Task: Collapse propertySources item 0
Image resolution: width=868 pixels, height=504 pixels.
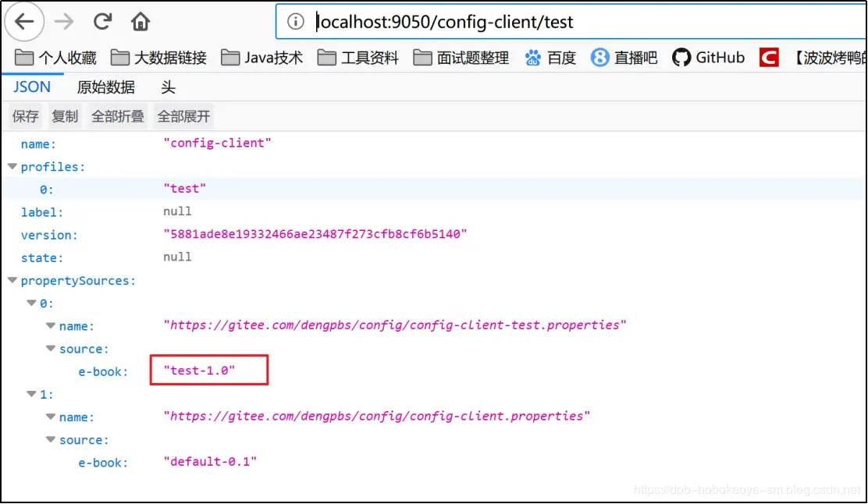Action: (31, 303)
